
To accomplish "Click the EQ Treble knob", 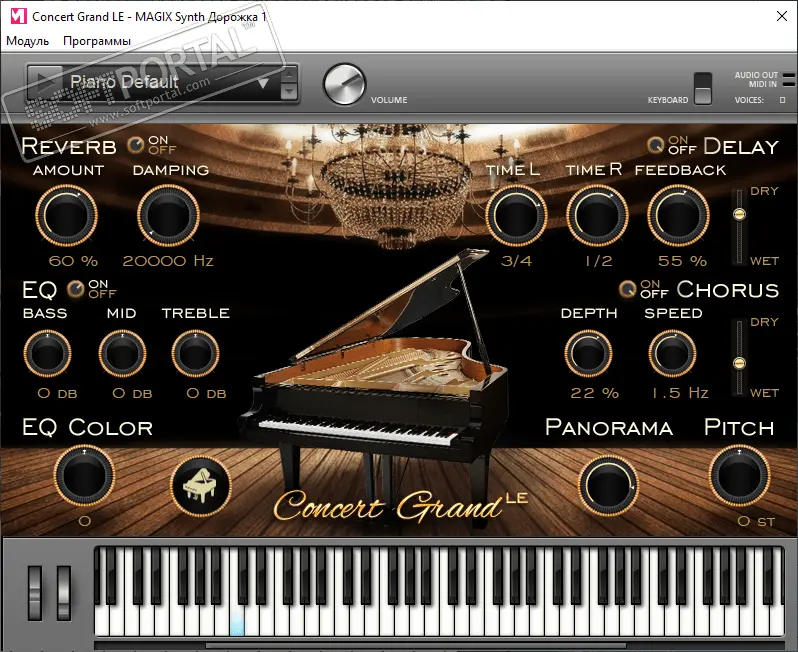I will pos(195,353).
